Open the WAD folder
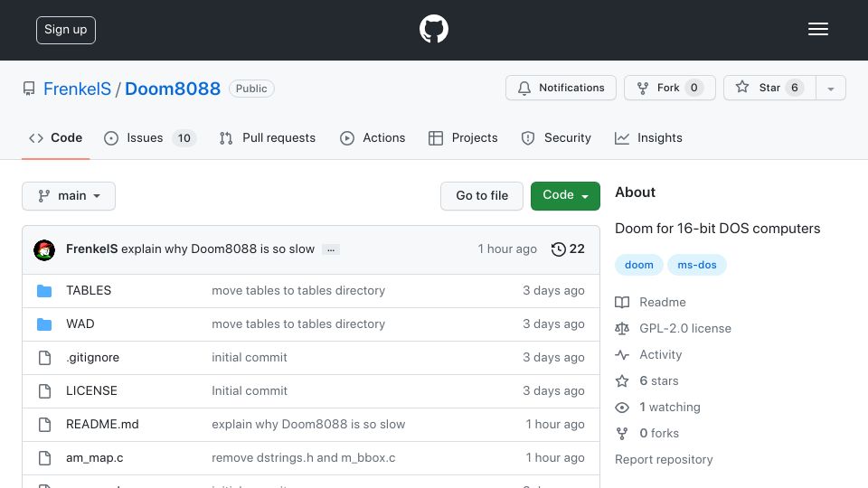868x488 pixels. click(80, 324)
